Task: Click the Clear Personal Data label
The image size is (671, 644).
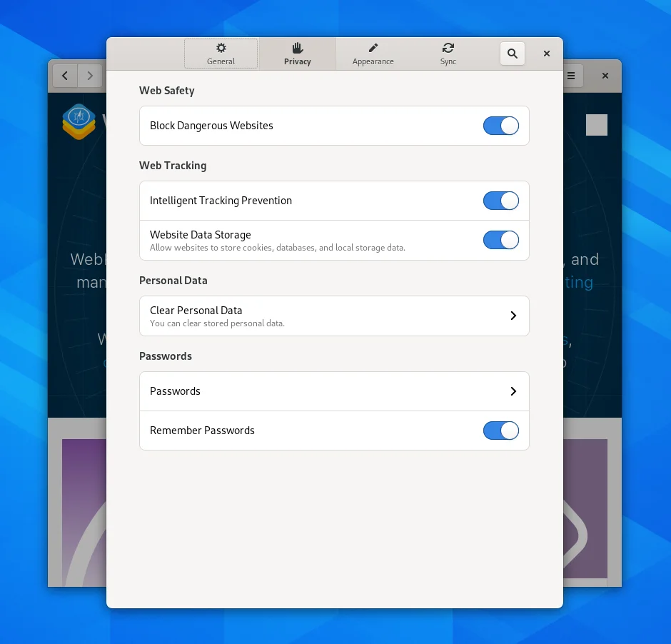Action: point(196,311)
